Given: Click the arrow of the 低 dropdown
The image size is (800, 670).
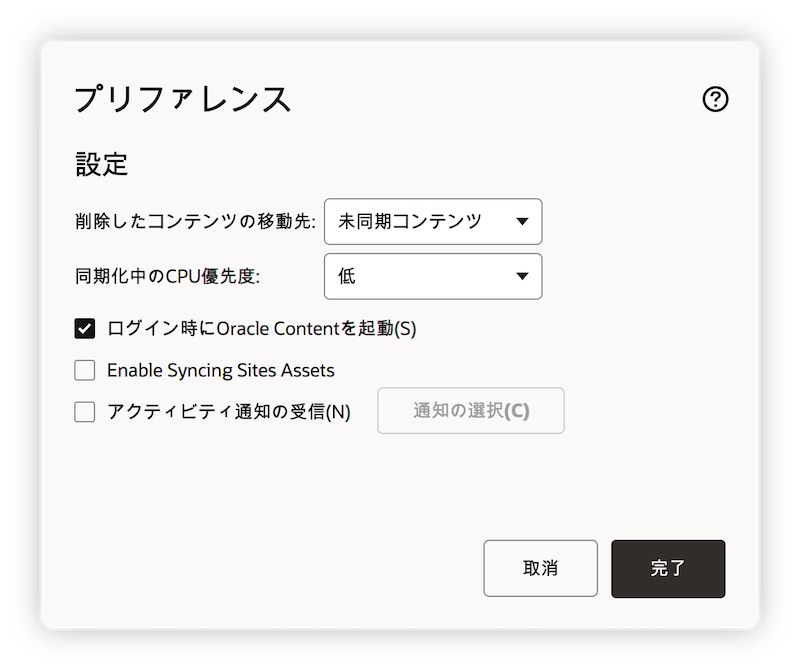Looking at the screenshot, I should (x=522, y=276).
